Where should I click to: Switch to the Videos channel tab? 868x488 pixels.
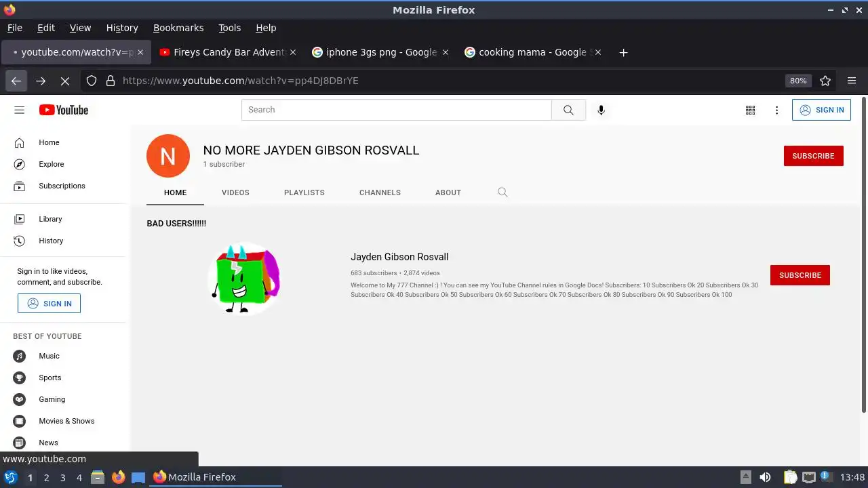click(235, 192)
